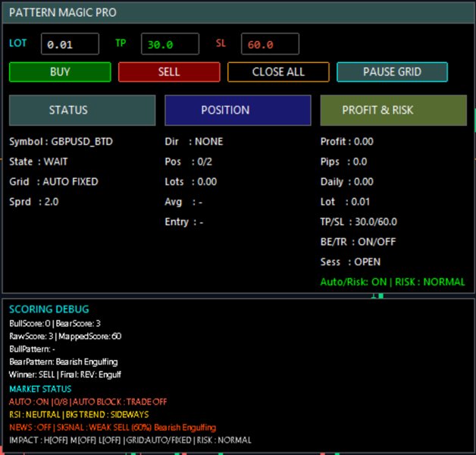Image resolution: width=476 pixels, height=455 pixels.
Task: Click the NEWS : OFF | SIGNAL : WEAK SELL line
Action: coord(113,428)
